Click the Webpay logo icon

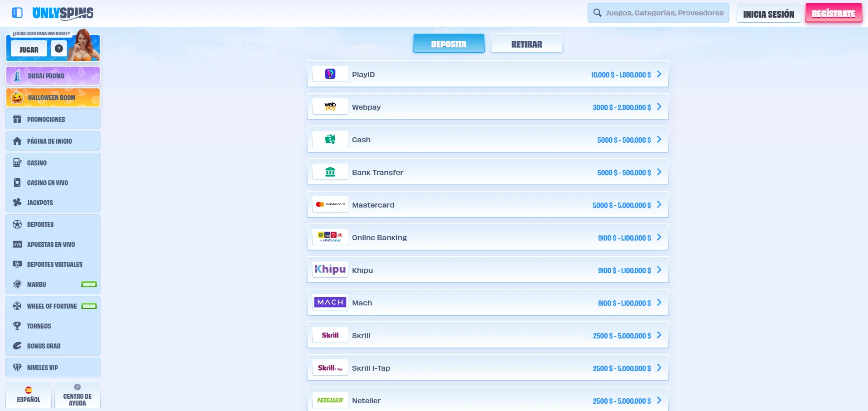[x=330, y=107]
